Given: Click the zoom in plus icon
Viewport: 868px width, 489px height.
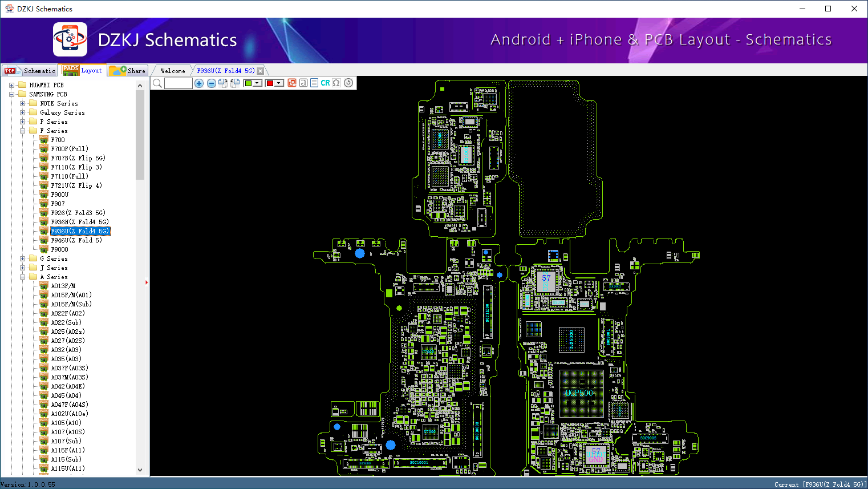Looking at the screenshot, I should (x=199, y=83).
